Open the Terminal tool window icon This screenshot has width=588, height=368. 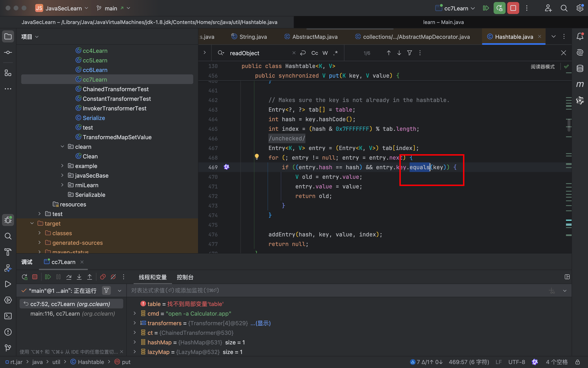tap(8, 316)
